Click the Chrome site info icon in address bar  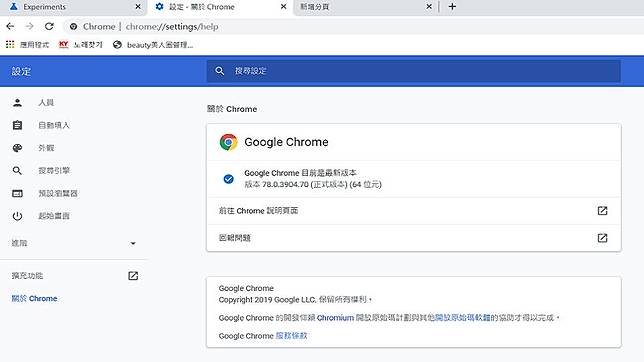click(73, 27)
